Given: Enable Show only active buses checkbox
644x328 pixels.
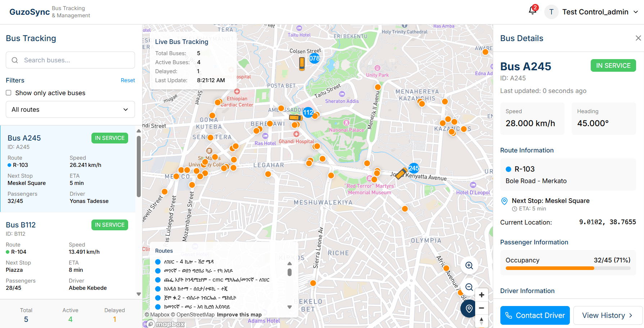Looking at the screenshot, I should click(x=9, y=93).
